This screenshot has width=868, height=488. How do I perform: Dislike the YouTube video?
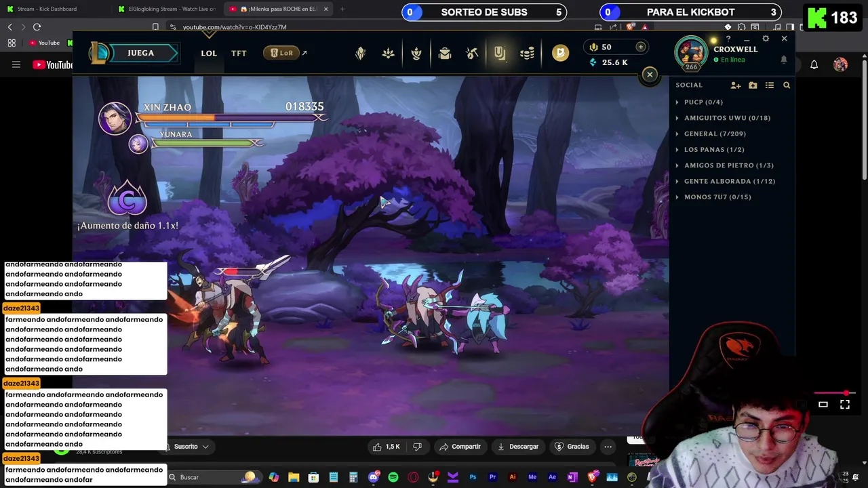(x=417, y=447)
